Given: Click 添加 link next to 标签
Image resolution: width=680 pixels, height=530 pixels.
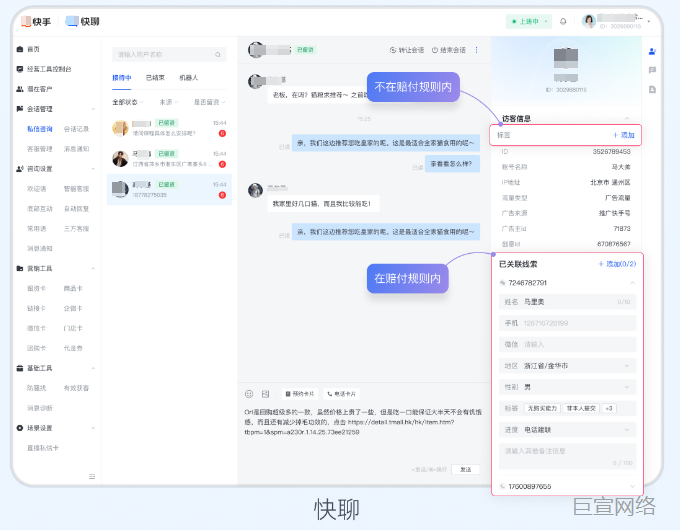Looking at the screenshot, I should [x=623, y=134].
